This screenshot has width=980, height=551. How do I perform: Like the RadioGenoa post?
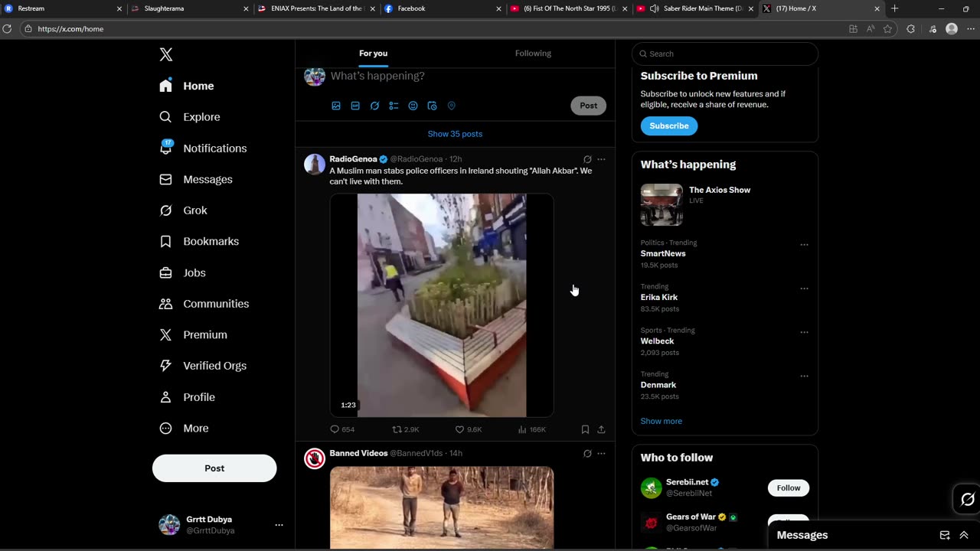click(468, 429)
